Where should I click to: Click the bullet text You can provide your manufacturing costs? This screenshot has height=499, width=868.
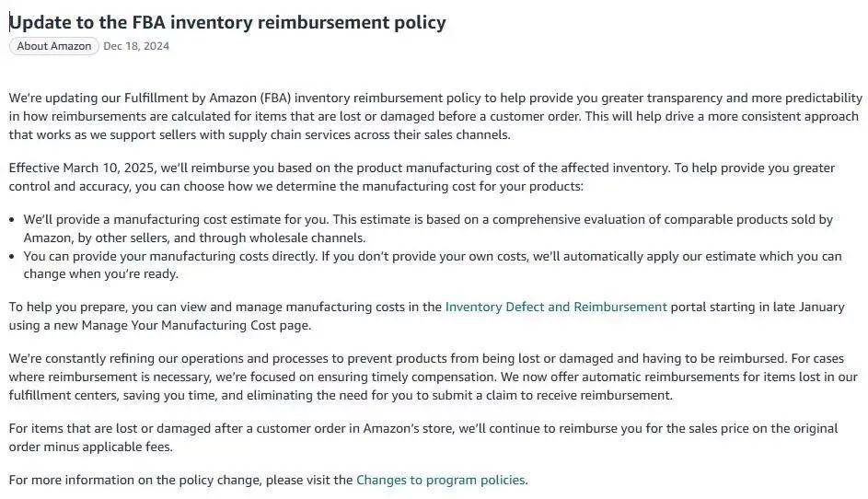(x=433, y=265)
